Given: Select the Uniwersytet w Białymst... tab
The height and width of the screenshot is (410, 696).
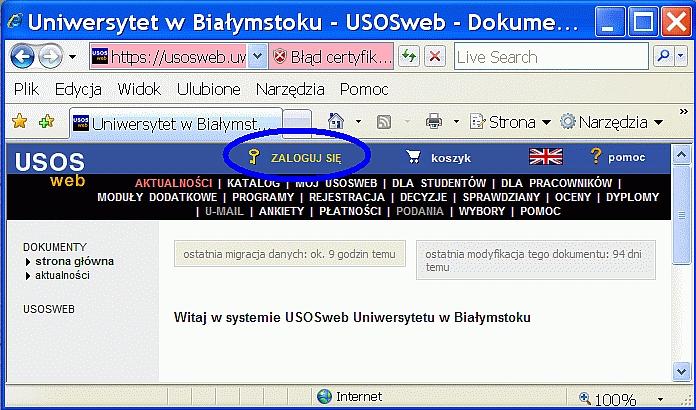Looking at the screenshot, I should (x=176, y=123).
